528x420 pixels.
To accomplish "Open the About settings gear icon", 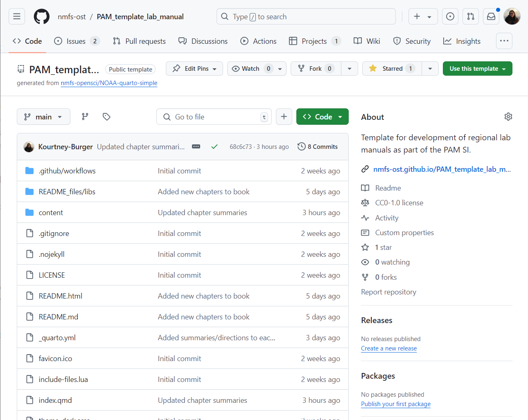I will (x=508, y=117).
